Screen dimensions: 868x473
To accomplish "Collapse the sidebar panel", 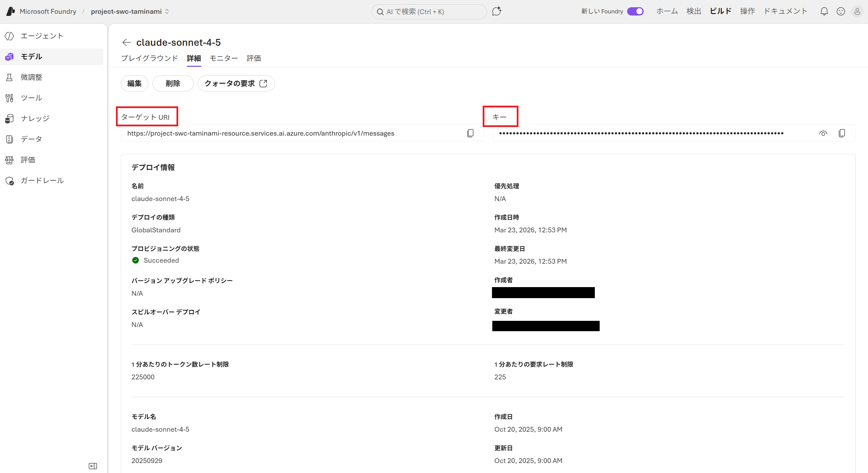I will tap(93, 466).
